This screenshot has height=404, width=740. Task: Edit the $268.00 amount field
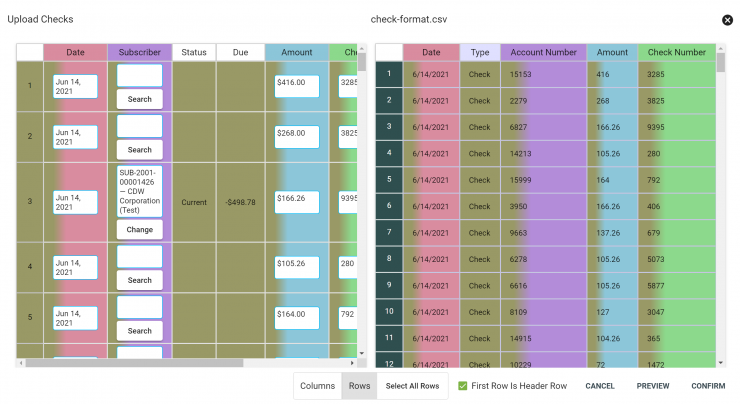click(297, 137)
